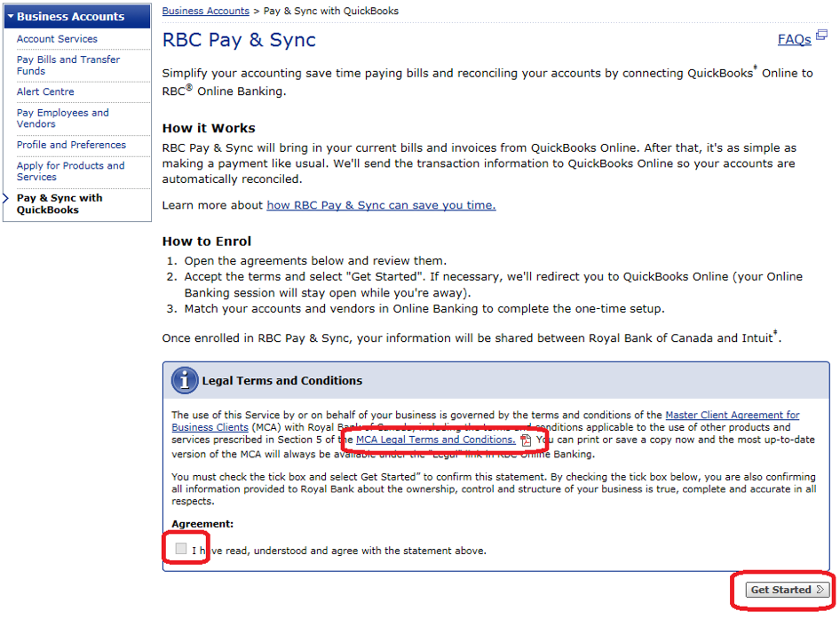Open Account Services in the sidebar
Viewport: 840px width, 619px height.
57,39
